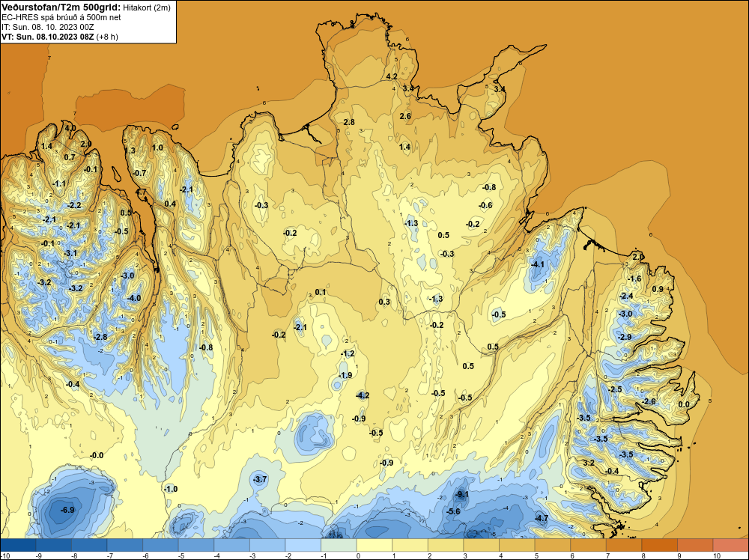The width and height of the screenshot is (749, 560).
Task: Click the 'IT: Sun. 08. 10. 2023 00Z' line
Action: pos(48,27)
